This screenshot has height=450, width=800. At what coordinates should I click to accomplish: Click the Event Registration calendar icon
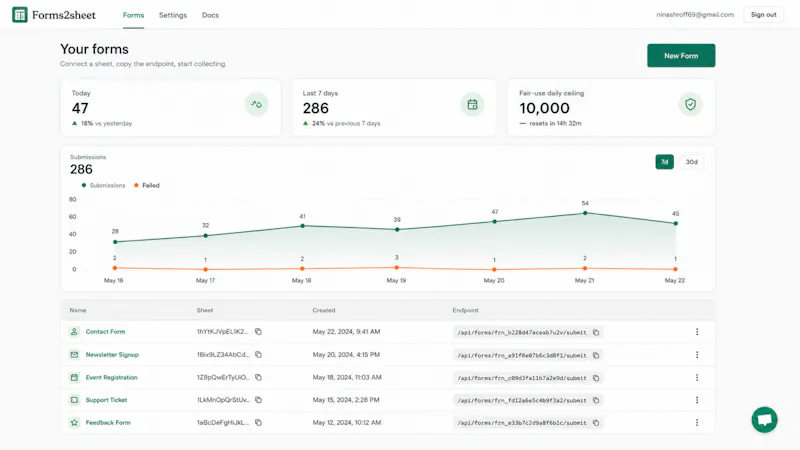click(x=74, y=378)
